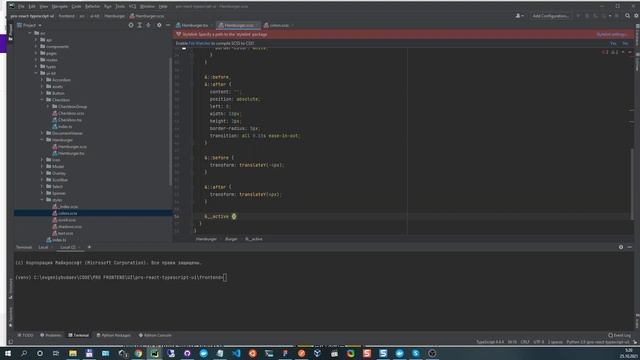Viewport: 640px width, 360px height.
Task: Click the inspection warnings indicator in editor
Action: pyautogui.click(x=611, y=52)
